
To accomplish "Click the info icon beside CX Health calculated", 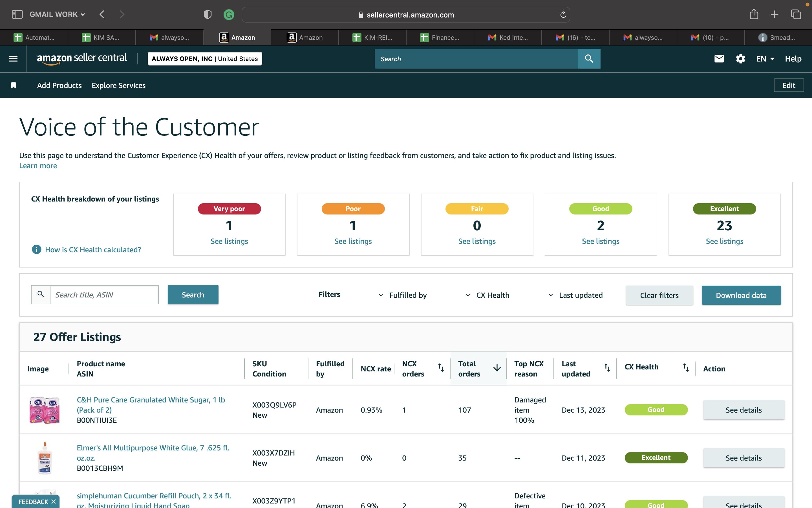I will 37,249.
